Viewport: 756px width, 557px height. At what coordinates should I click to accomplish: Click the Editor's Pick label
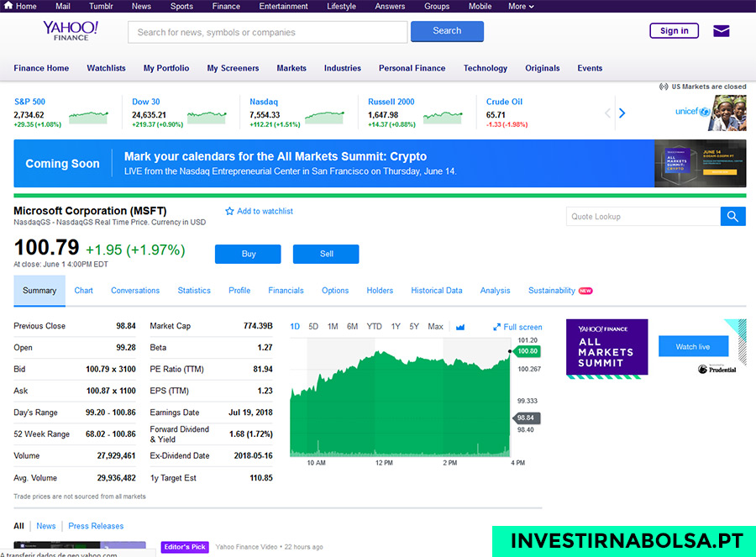pos(185,547)
